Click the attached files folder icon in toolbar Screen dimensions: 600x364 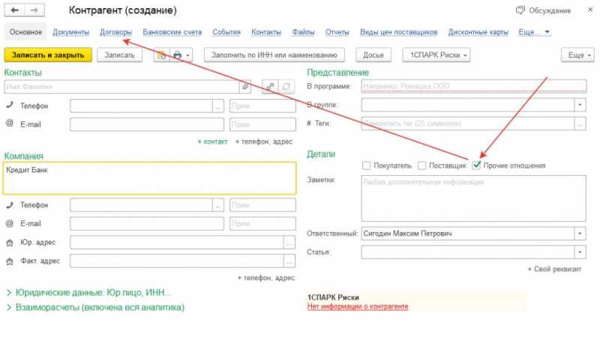[x=161, y=55]
